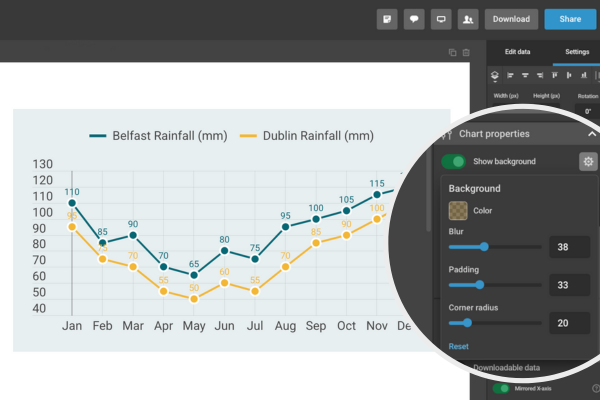Align selected object to horizontal center
Viewport: 600px width, 400px height.
(525, 75)
